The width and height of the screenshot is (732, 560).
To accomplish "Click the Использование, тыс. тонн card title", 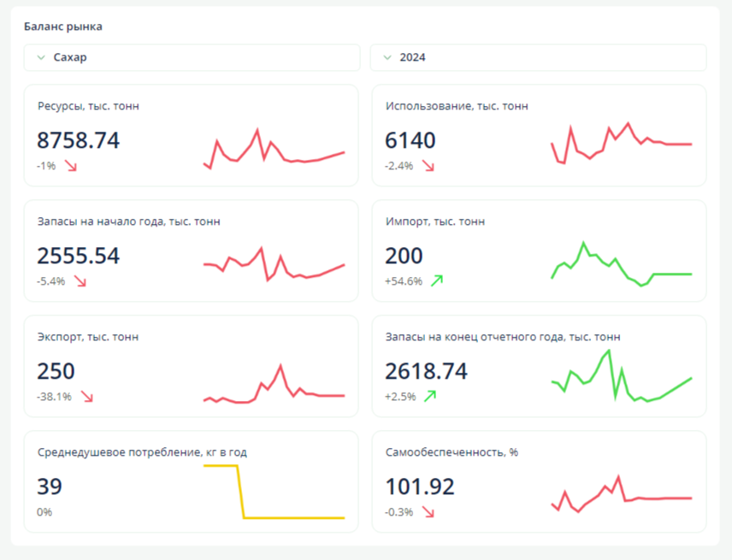I will (457, 106).
